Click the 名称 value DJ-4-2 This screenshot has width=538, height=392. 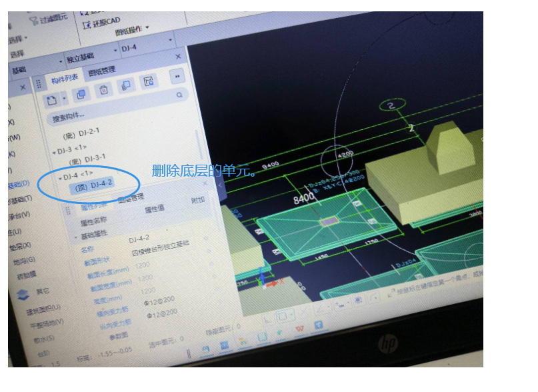[139, 239]
